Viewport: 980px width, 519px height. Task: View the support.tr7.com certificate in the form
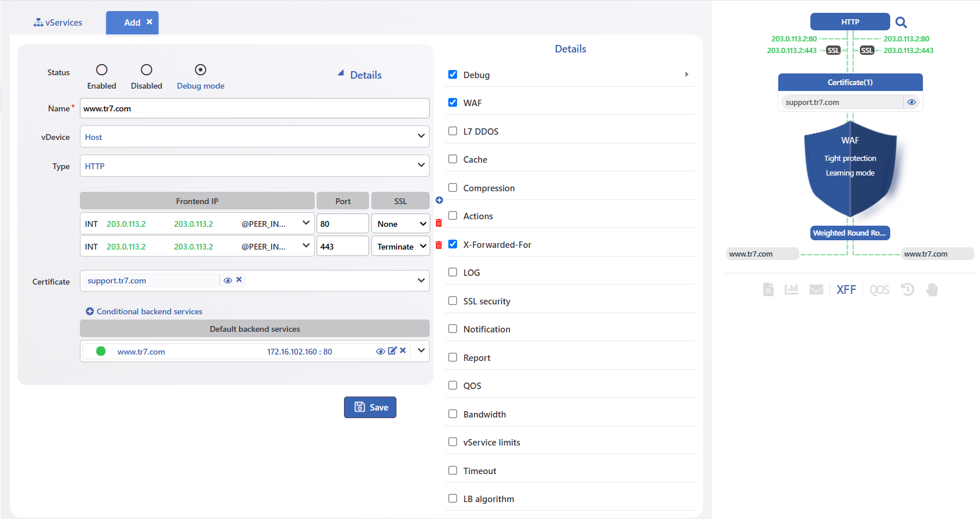click(228, 280)
